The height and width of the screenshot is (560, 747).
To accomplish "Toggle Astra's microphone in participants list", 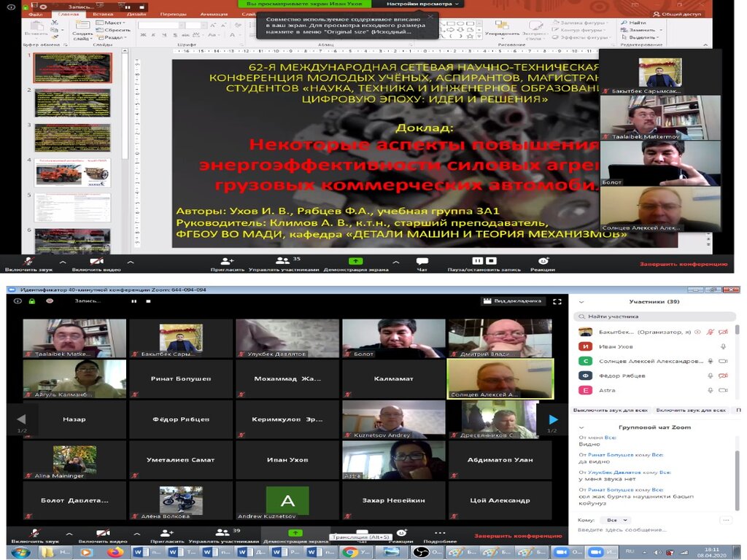I will click(x=711, y=390).
